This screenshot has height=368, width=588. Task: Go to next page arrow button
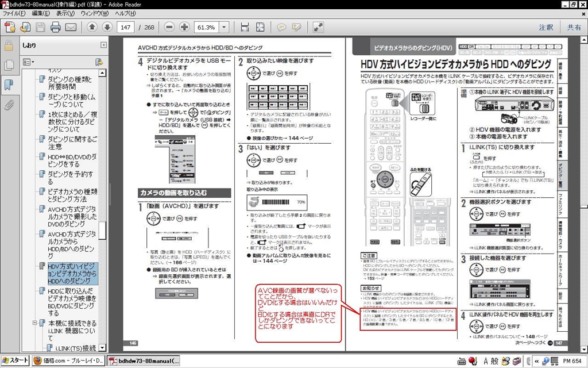[x=107, y=28]
